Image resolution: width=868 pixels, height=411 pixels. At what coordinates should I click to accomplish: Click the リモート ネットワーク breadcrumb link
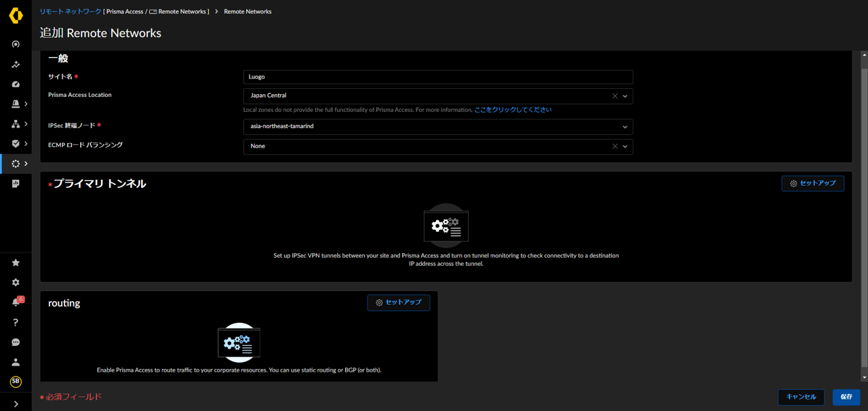pyautogui.click(x=71, y=12)
